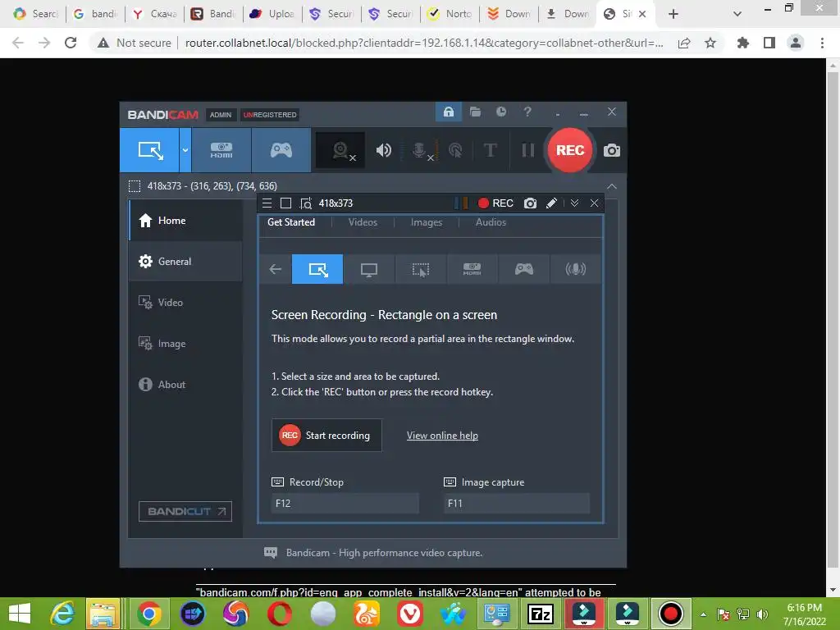This screenshot has width=840, height=630.
Task: Open the About section
Action: point(185,385)
